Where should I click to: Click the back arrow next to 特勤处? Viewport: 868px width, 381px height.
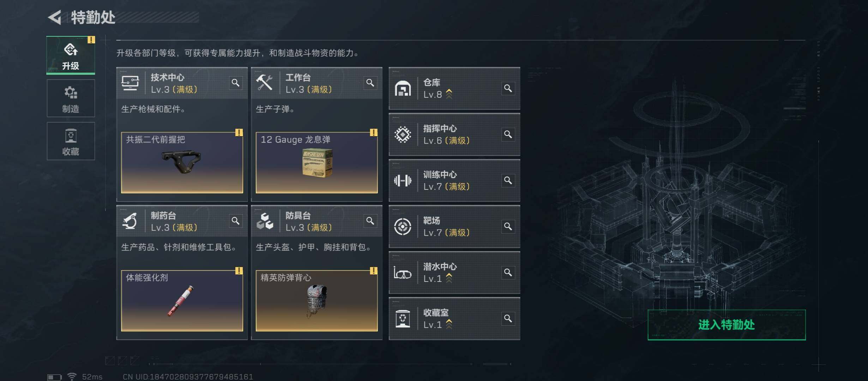click(55, 17)
